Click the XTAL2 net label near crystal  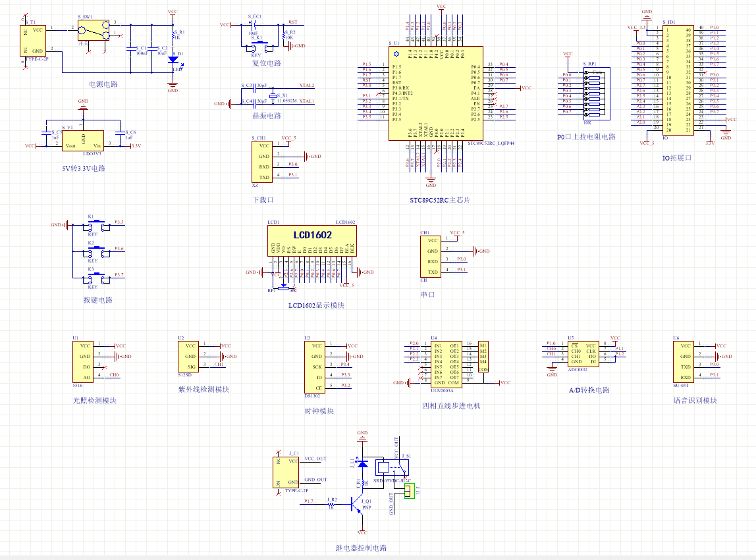tap(307, 86)
